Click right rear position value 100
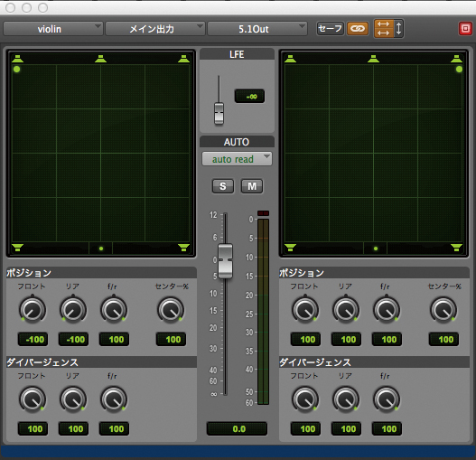This screenshot has width=476, height=460. (346, 340)
